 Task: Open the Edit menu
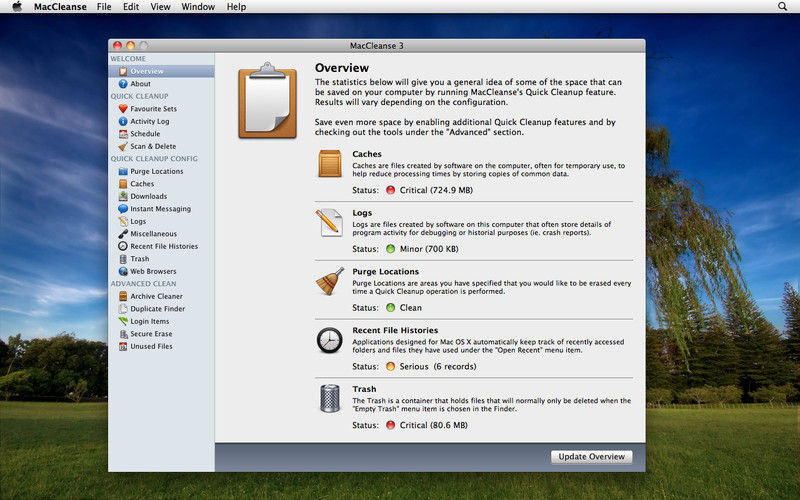pos(131,7)
